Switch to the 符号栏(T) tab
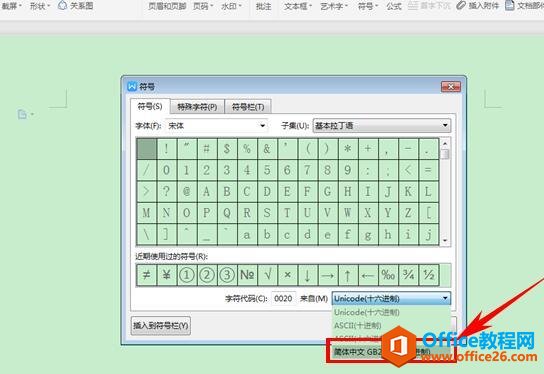544x374 pixels. (248, 107)
